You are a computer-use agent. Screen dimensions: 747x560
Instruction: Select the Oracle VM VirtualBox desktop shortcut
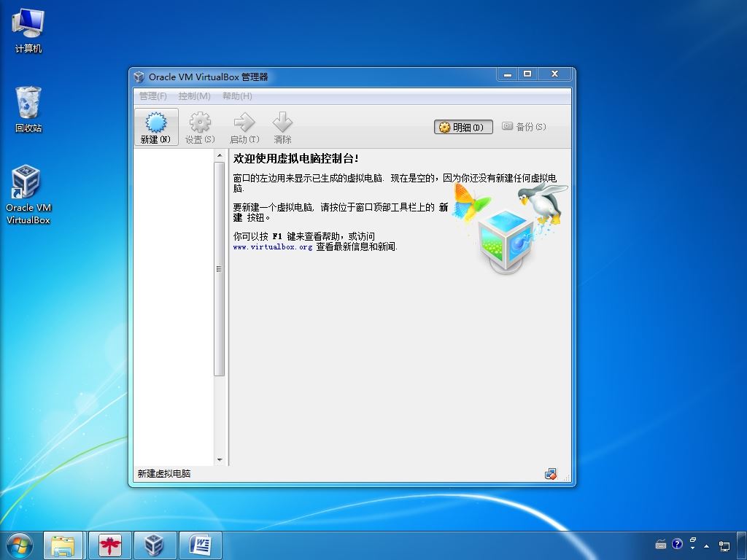[28, 194]
